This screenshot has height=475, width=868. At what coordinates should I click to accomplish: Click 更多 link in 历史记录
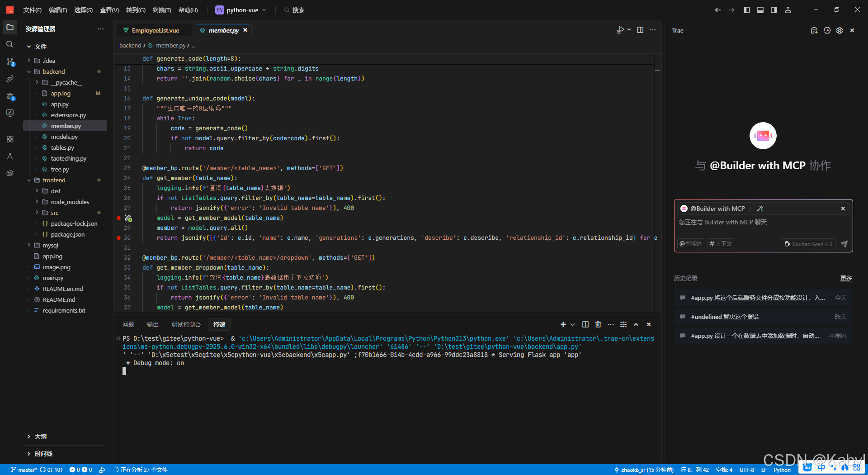[846, 278]
